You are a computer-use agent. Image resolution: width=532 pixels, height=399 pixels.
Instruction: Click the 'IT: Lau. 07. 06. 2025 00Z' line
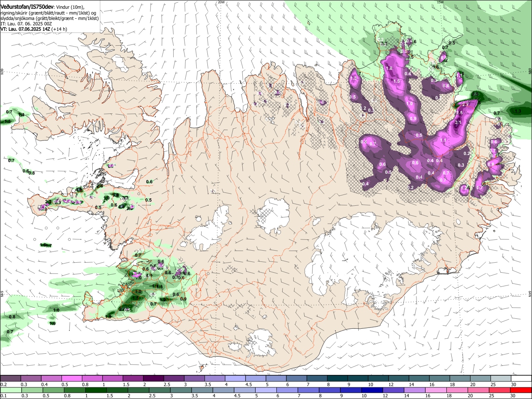pyautogui.click(x=26, y=24)
